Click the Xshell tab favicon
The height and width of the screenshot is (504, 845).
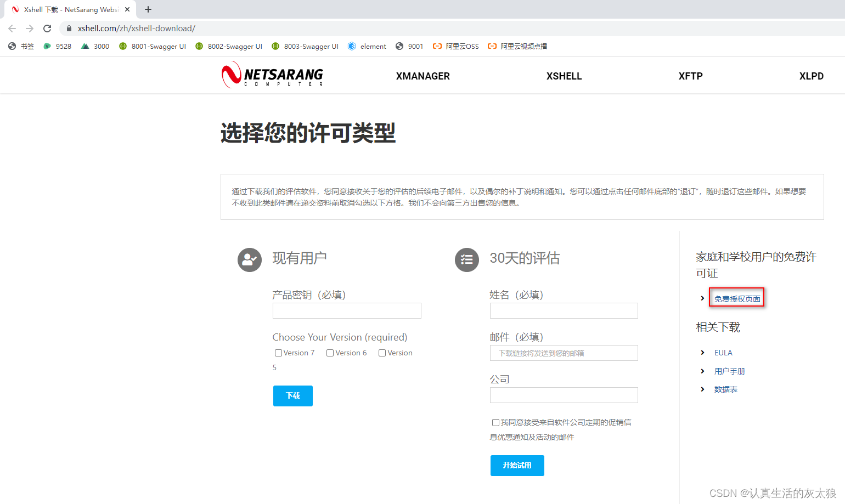coord(15,9)
